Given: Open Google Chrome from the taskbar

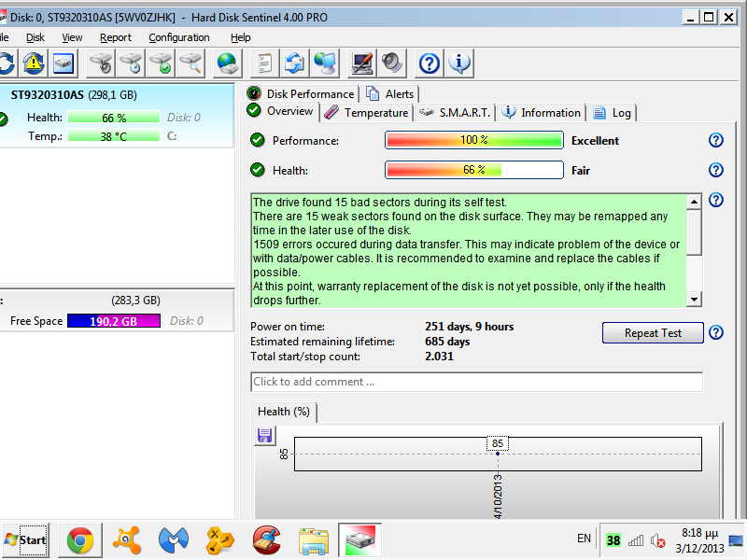Looking at the screenshot, I should coord(80,540).
